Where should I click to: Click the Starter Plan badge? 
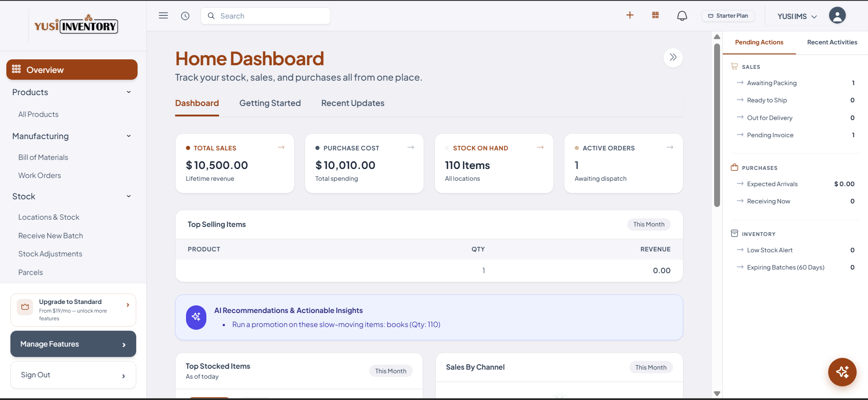728,15
